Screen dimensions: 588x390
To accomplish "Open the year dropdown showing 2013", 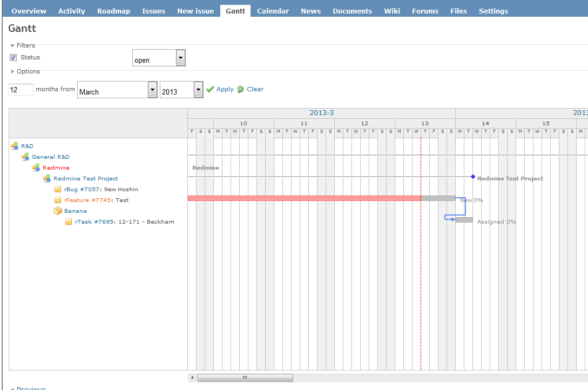I will coord(181,90).
